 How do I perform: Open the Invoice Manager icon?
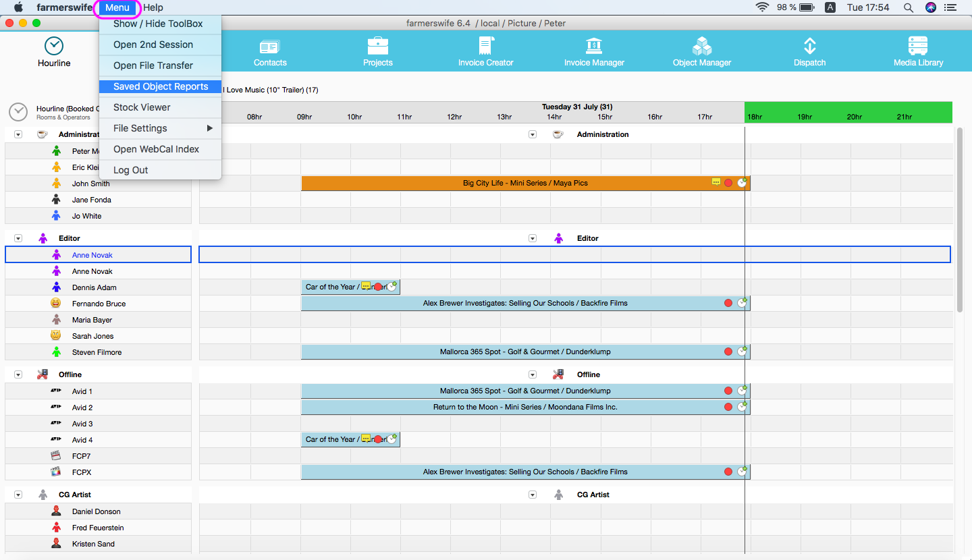pos(594,46)
